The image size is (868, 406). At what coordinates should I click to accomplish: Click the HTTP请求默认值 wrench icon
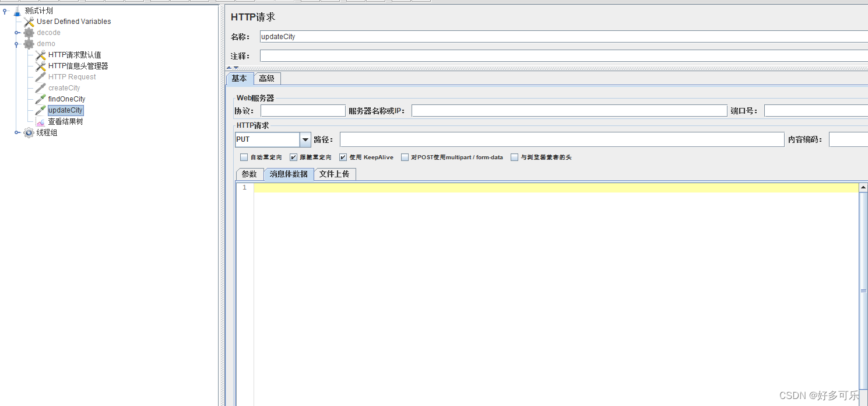click(x=40, y=55)
